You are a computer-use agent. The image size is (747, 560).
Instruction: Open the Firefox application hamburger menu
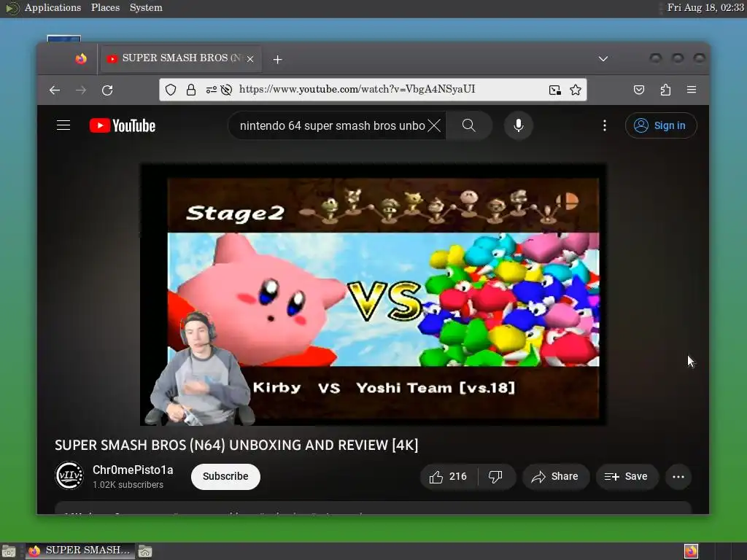pos(692,90)
